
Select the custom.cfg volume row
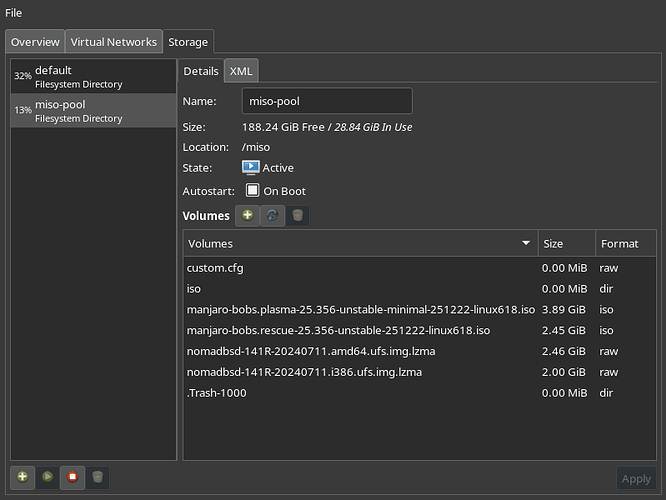360,268
